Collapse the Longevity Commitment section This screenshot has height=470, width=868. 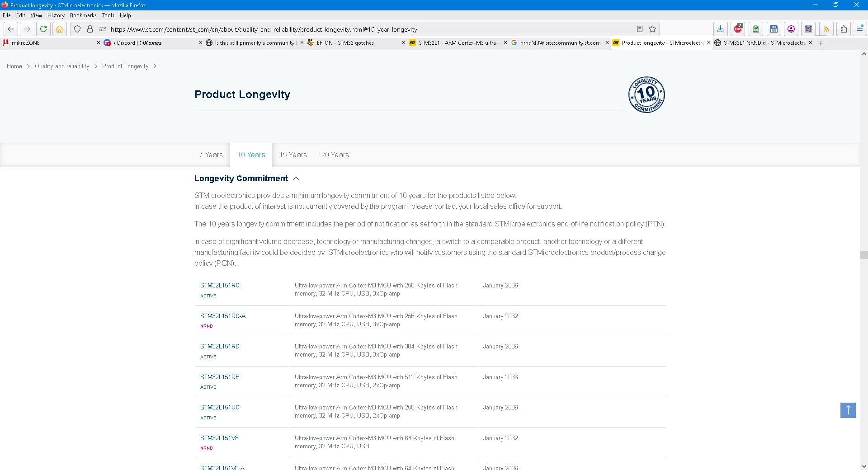click(296, 179)
